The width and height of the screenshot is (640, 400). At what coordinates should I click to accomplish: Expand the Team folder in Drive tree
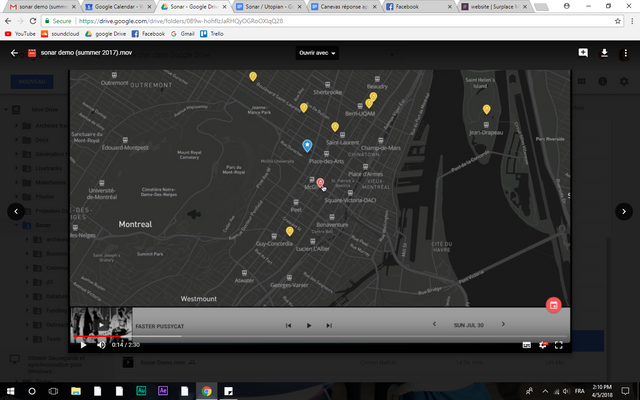pos(27,339)
